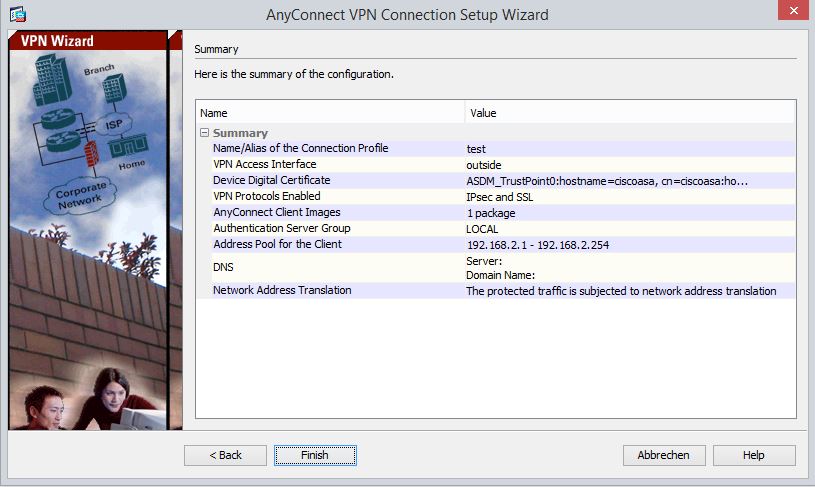Click the ASDM_TrustPoint0 certificate value
815x487 pixels.
[607, 181]
